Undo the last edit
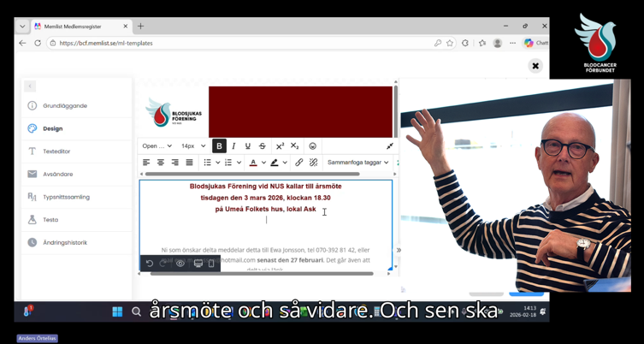 click(150, 264)
